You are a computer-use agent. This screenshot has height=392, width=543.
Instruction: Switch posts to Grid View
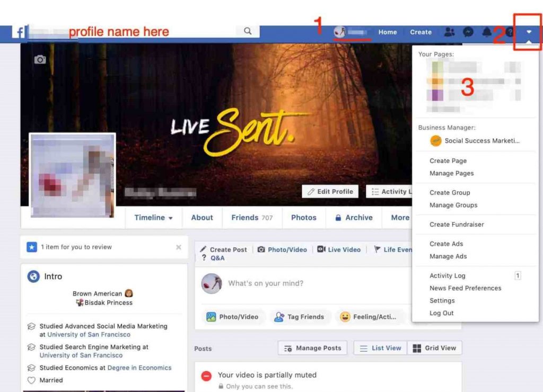pyautogui.click(x=434, y=348)
